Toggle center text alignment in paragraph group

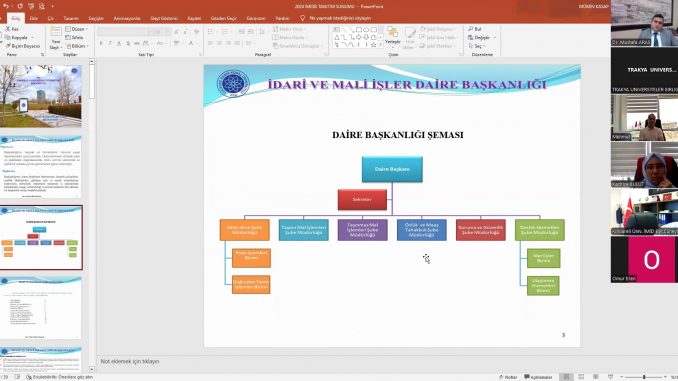pos(219,43)
